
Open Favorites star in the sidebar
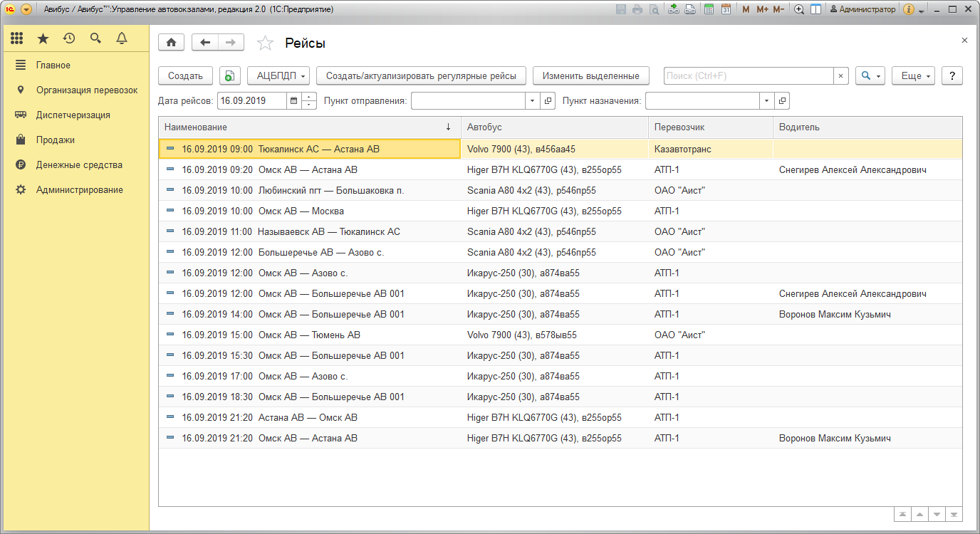(x=43, y=38)
